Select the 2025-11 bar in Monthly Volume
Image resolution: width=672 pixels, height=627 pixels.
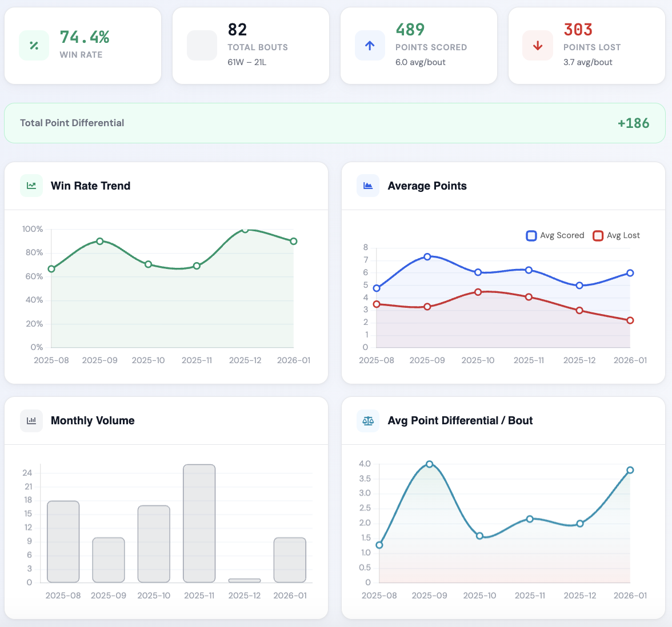(x=199, y=522)
